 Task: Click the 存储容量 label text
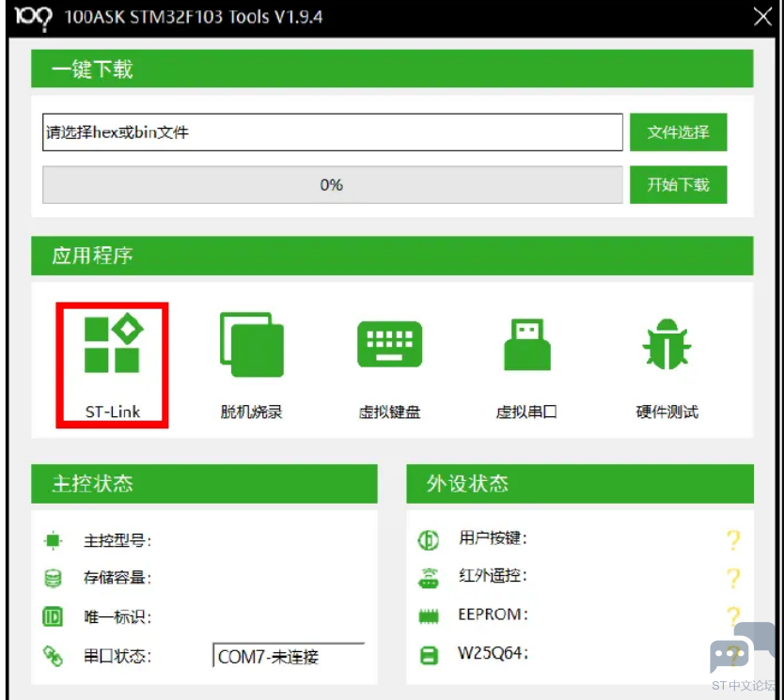click(118, 578)
